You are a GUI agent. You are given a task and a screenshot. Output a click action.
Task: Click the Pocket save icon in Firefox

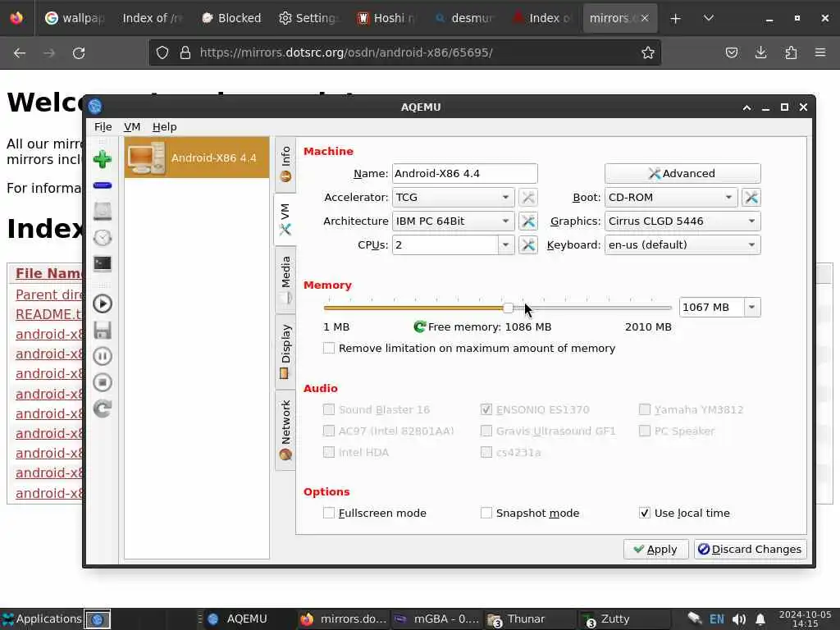(x=731, y=52)
